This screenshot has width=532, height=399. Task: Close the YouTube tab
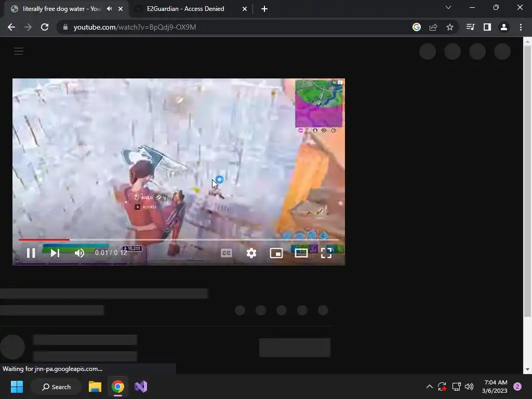pos(121,9)
